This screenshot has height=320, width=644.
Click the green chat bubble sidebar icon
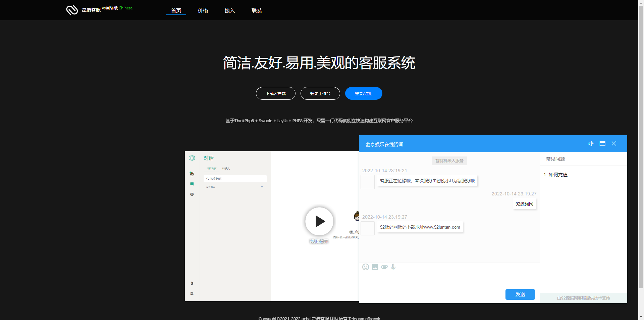tap(192, 184)
